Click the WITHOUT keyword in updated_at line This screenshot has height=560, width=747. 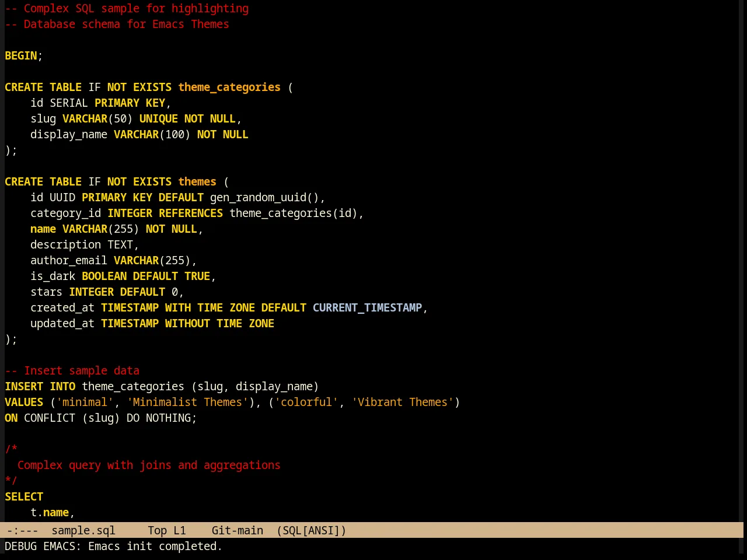coord(187,323)
